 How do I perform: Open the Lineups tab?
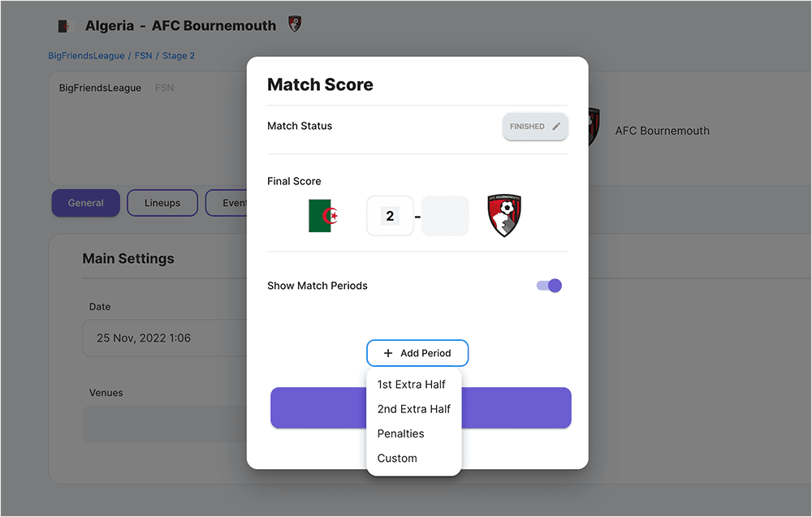click(x=162, y=203)
